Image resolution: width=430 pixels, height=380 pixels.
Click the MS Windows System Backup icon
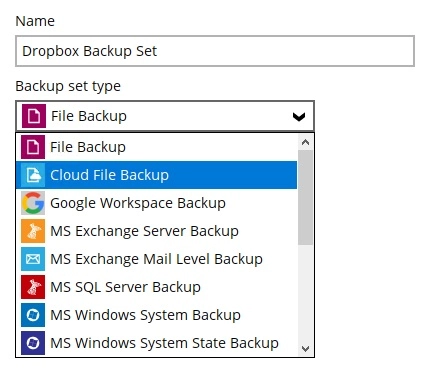[x=33, y=315]
